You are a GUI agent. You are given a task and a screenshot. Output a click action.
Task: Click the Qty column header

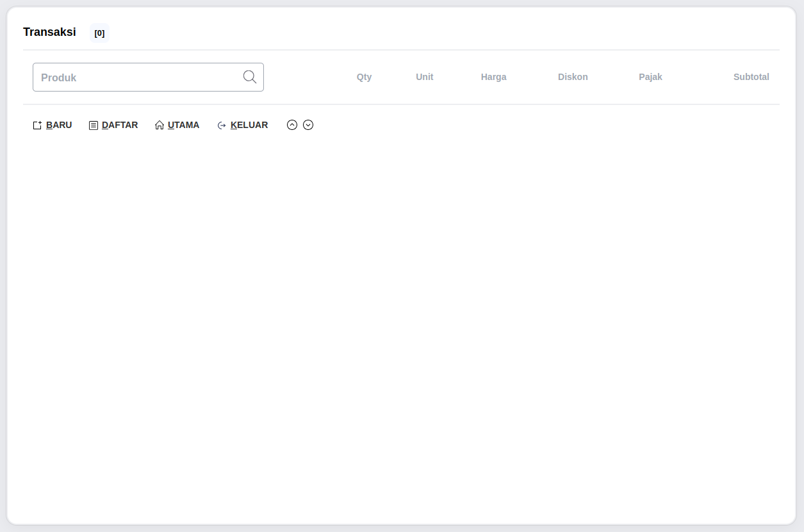point(364,77)
